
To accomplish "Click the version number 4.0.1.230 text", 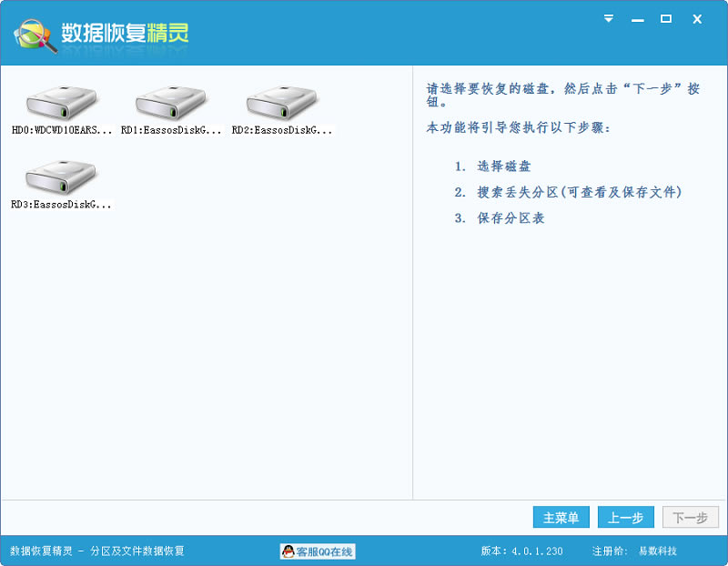I will click(535, 551).
